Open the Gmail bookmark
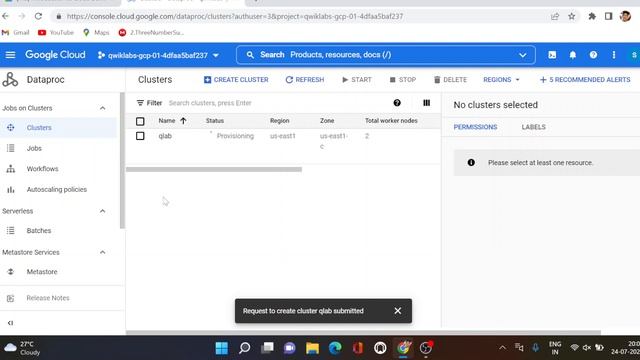The image size is (640, 360). coord(16,32)
